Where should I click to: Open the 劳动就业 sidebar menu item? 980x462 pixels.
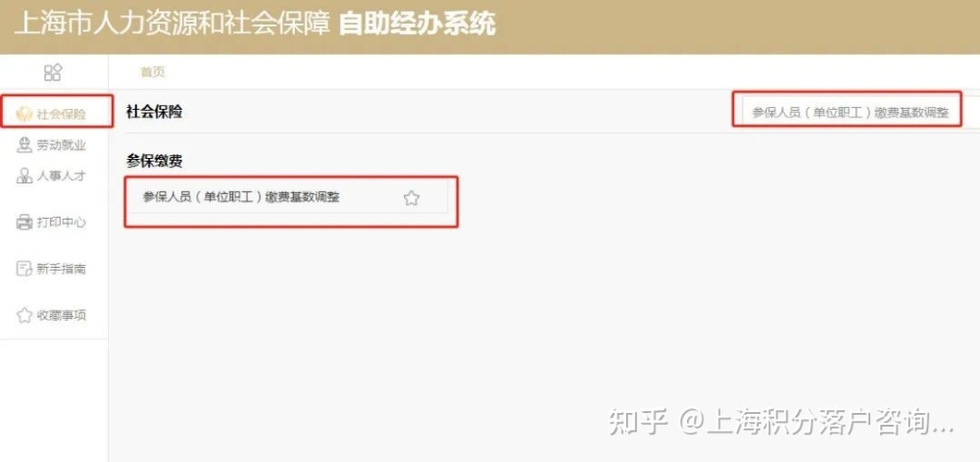tap(61, 146)
